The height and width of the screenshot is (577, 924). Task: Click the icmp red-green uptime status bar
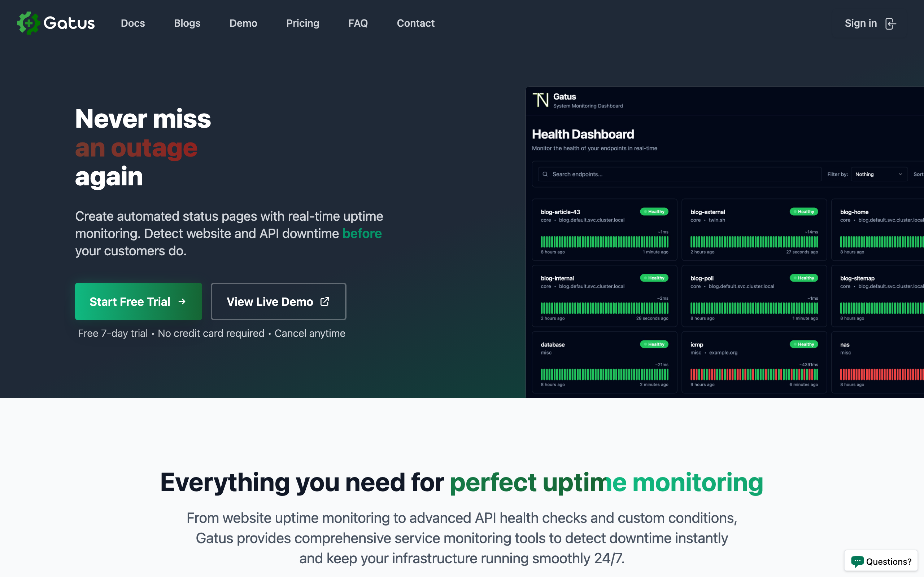(754, 374)
